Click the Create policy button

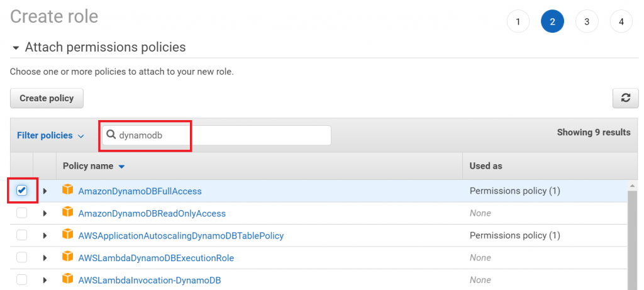(x=47, y=98)
